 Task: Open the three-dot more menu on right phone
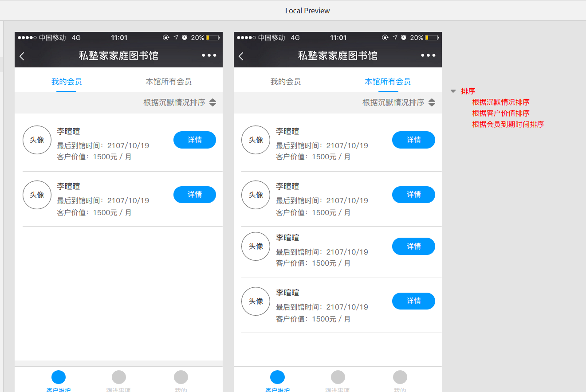(428, 55)
